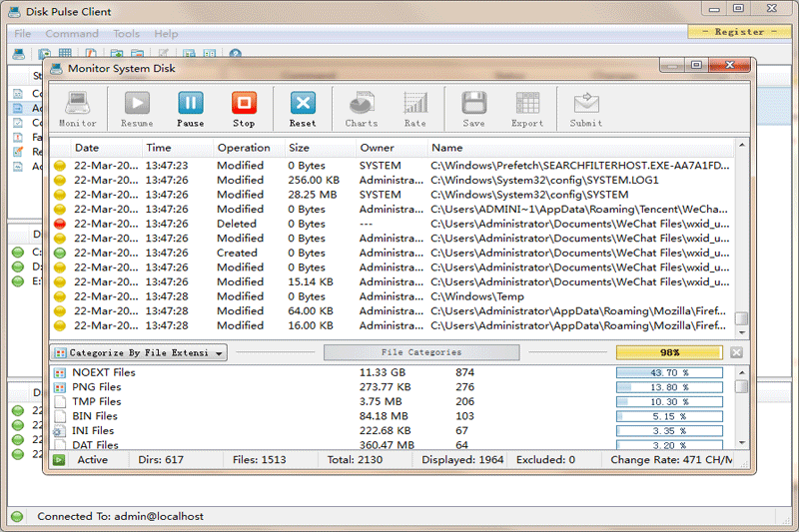This screenshot has width=799, height=532.
Task: Select the DAT Files category row
Action: 393,444
